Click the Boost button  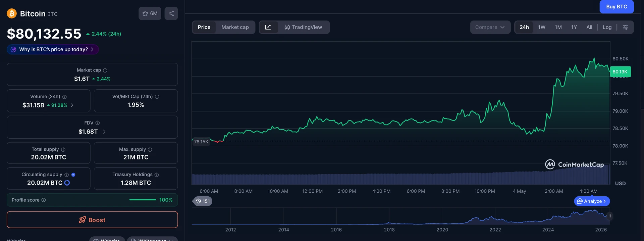click(92, 220)
